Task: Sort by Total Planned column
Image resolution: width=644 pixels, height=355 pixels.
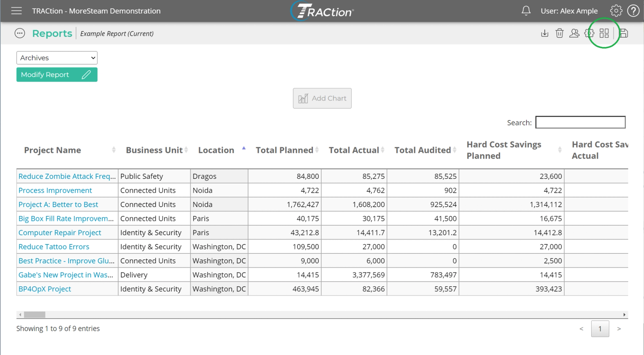Action: pos(285,150)
